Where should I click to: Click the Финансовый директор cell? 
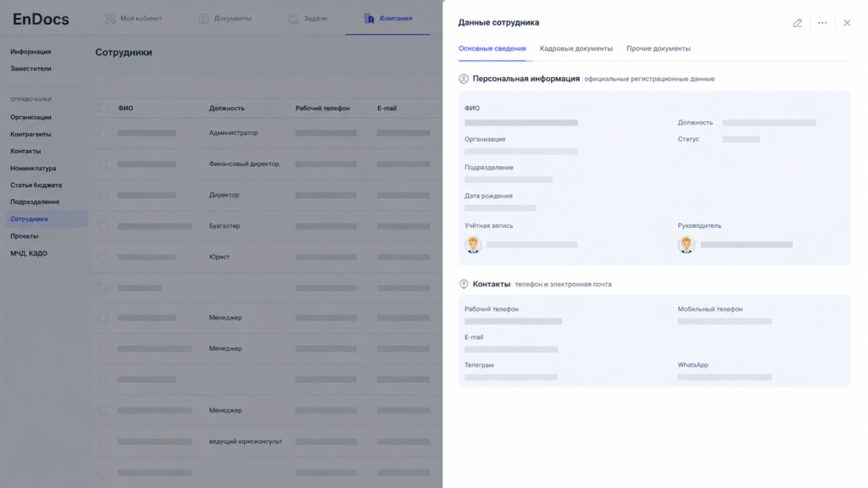click(243, 164)
